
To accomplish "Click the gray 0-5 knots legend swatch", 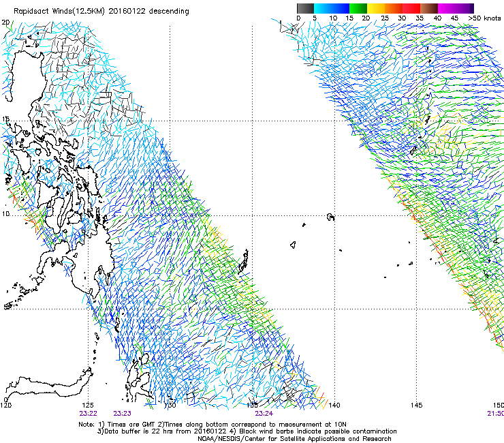I will [x=305, y=8].
